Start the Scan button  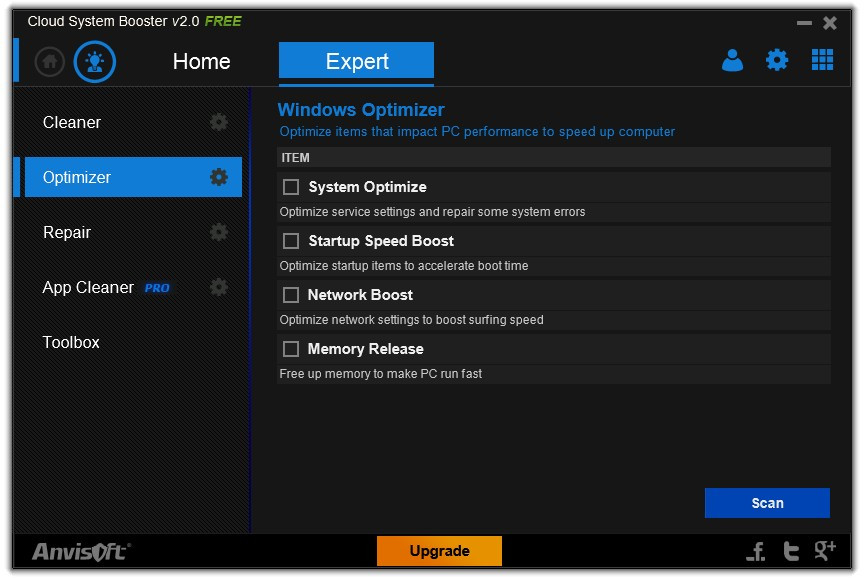coord(767,503)
